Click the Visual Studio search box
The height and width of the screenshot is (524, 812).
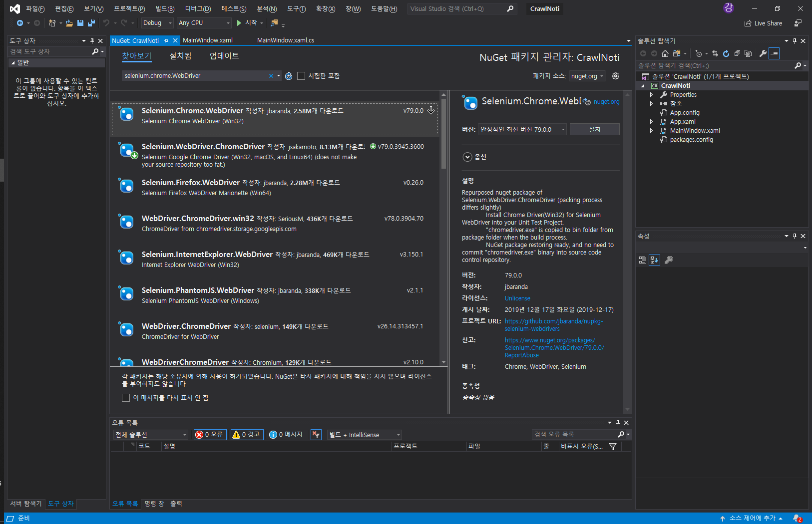(462, 9)
